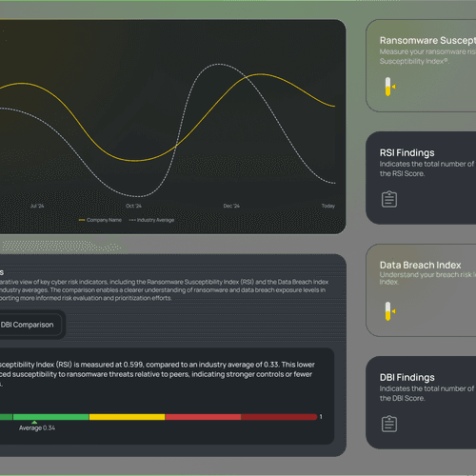Click the yellow segment of risk scale
Screen dimensions: 476x476
pos(127,417)
